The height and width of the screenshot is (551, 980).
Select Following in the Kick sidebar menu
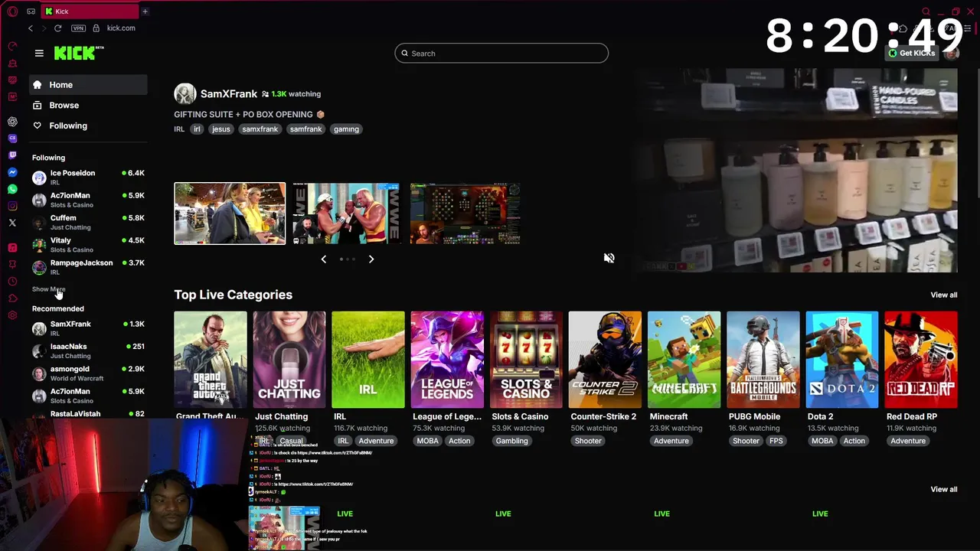tap(88, 126)
